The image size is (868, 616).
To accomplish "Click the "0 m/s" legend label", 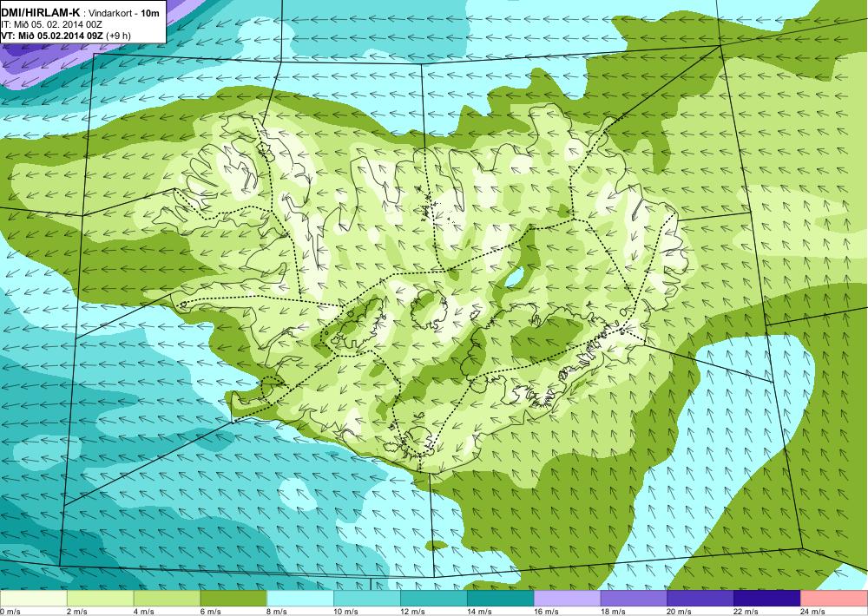I will pyautogui.click(x=10, y=612).
